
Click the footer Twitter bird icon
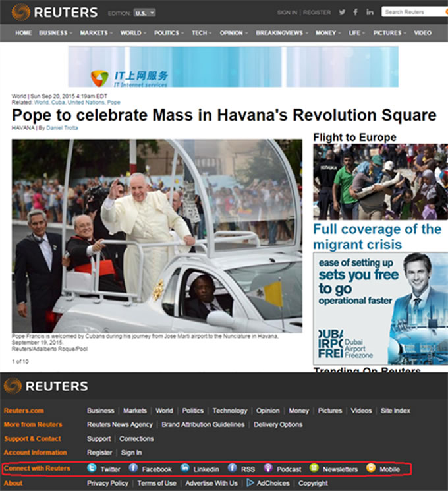click(x=92, y=468)
